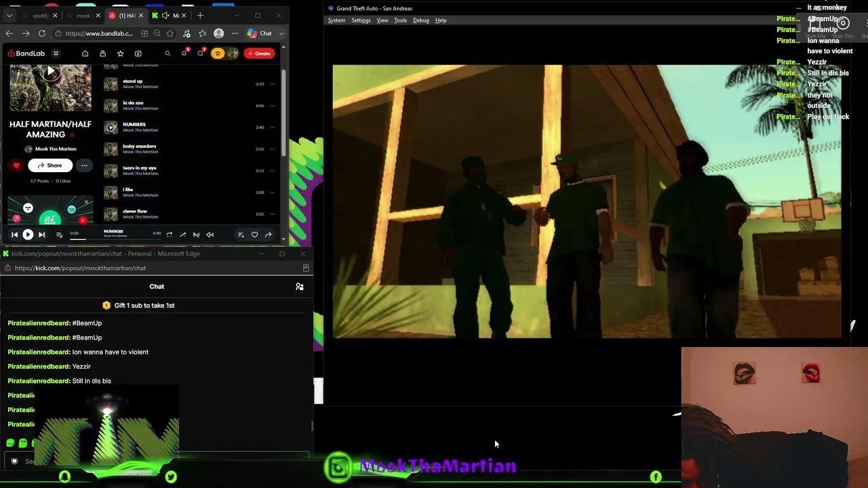
Task: Click the red Create button
Action: [x=259, y=54]
